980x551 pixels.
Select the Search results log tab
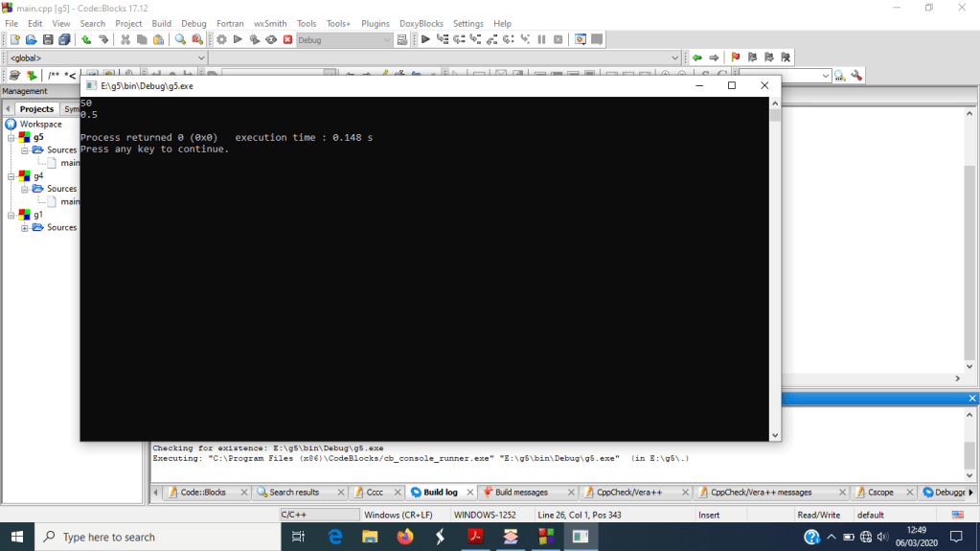[x=293, y=492]
